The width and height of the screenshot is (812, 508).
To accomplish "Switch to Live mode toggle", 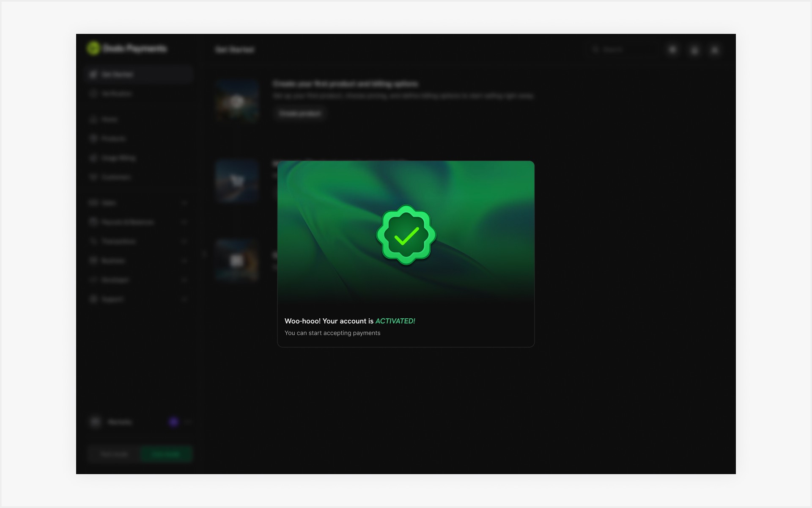I will coord(166,454).
